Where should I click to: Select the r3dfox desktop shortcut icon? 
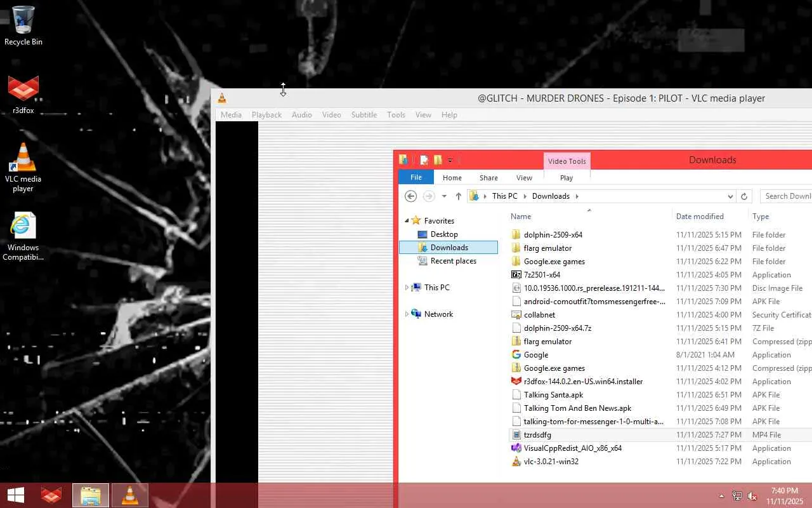(23, 95)
